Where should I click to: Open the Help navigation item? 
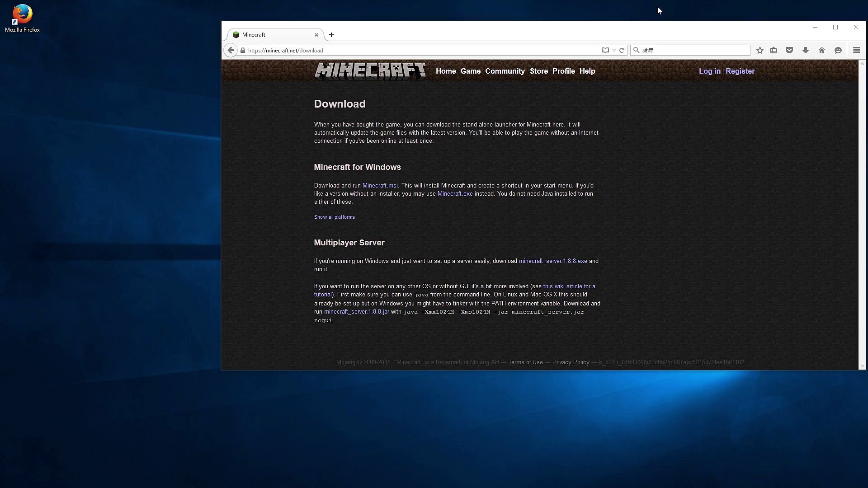coord(587,71)
